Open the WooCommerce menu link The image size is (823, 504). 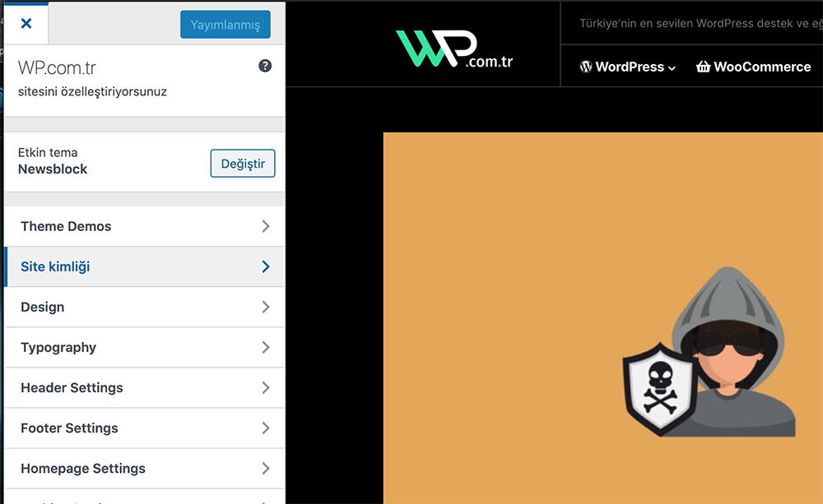click(x=753, y=67)
